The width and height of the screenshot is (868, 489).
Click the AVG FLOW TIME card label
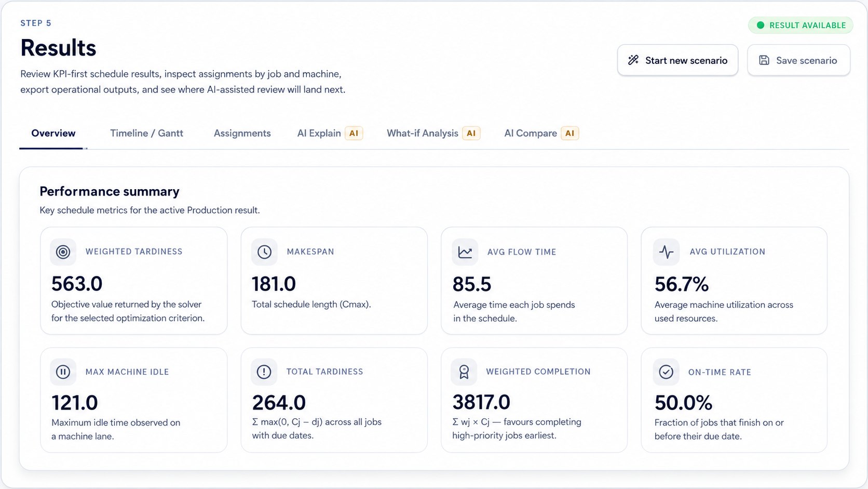pyautogui.click(x=522, y=252)
